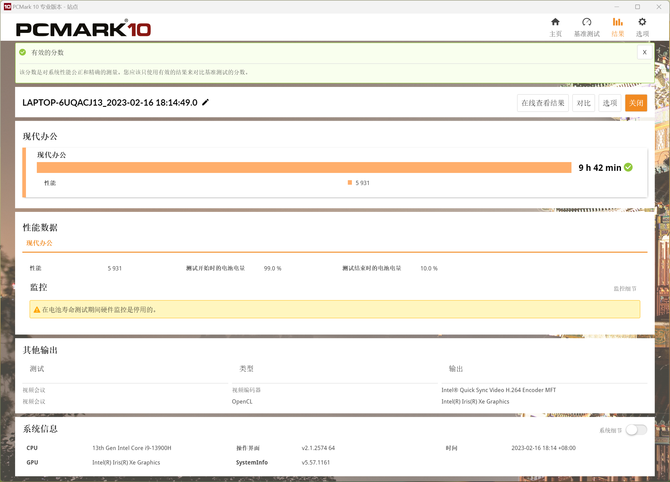Click the PCMark title bar app icon
The image size is (670, 482).
tap(7, 6)
